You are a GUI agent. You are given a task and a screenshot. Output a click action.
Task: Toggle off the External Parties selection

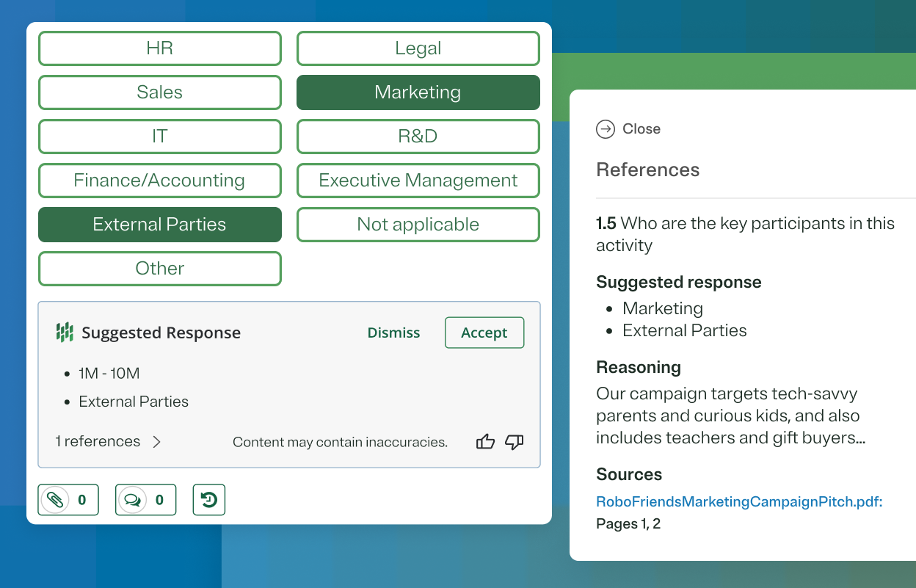coord(159,224)
